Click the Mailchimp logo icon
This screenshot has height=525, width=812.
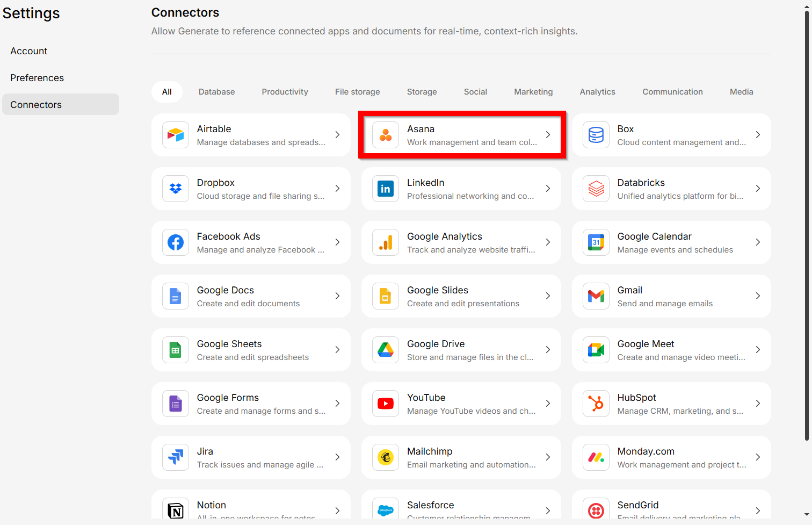(x=386, y=457)
